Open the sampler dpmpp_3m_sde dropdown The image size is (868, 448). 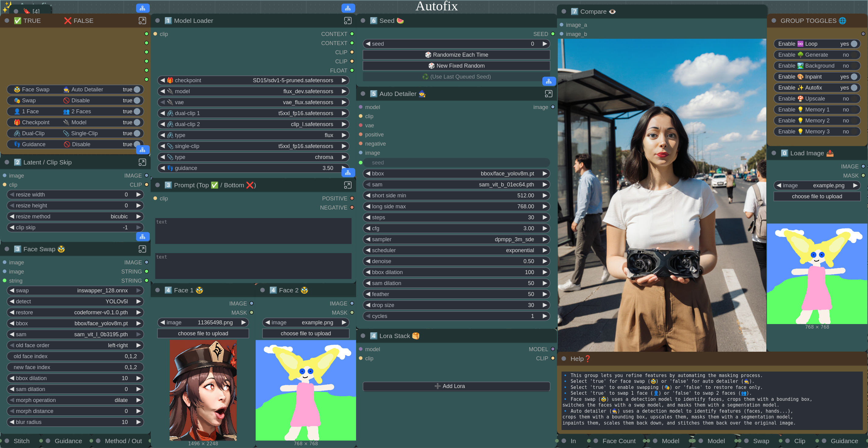pyautogui.click(x=456, y=239)
